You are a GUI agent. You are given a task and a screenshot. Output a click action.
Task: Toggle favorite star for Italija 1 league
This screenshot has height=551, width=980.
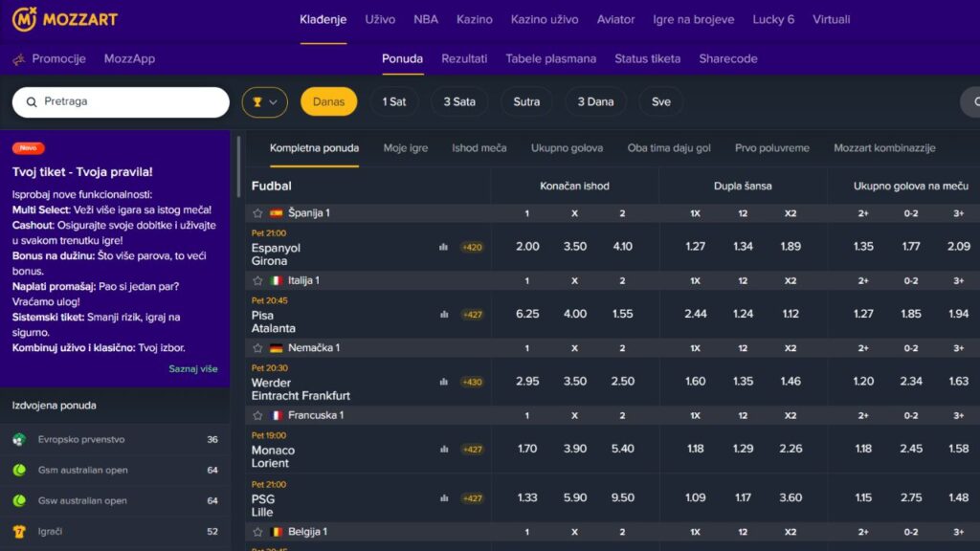(257, 281)
